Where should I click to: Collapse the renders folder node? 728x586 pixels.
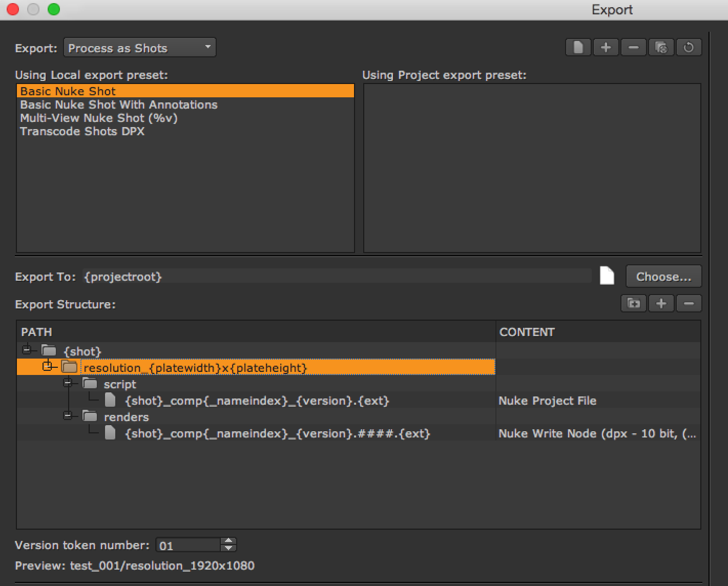tap(68, 416)
